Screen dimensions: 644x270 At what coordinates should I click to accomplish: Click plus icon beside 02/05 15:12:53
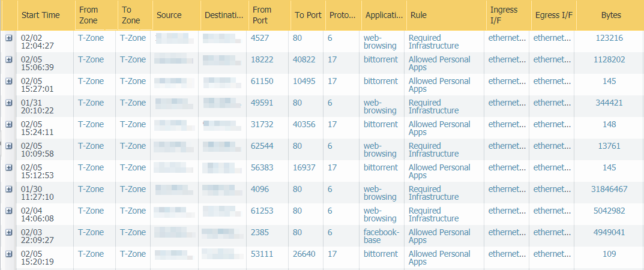9,167
